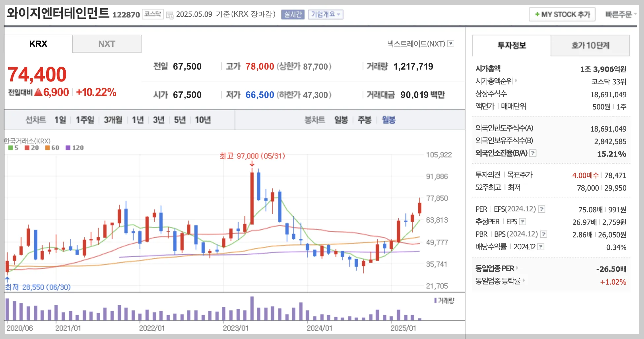Open the 동일업종 등락률 link
This screenshot has width=644, height=339.
(498, 281)
